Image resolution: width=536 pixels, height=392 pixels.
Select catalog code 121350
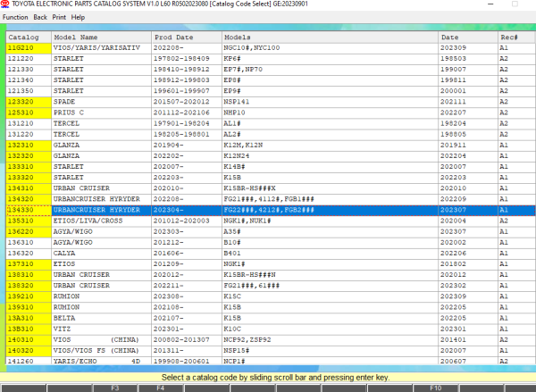pyautogui.click(x=29, y=91)
